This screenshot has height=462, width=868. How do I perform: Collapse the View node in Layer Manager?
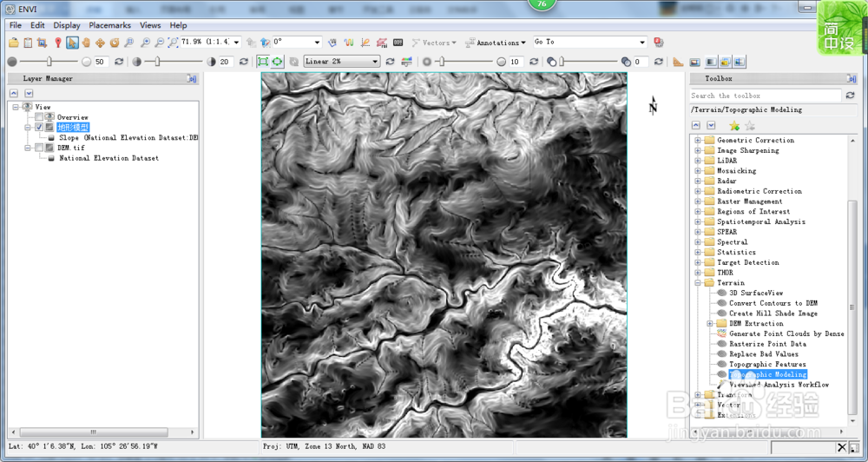pyautogui.click(x=16, y=107)
